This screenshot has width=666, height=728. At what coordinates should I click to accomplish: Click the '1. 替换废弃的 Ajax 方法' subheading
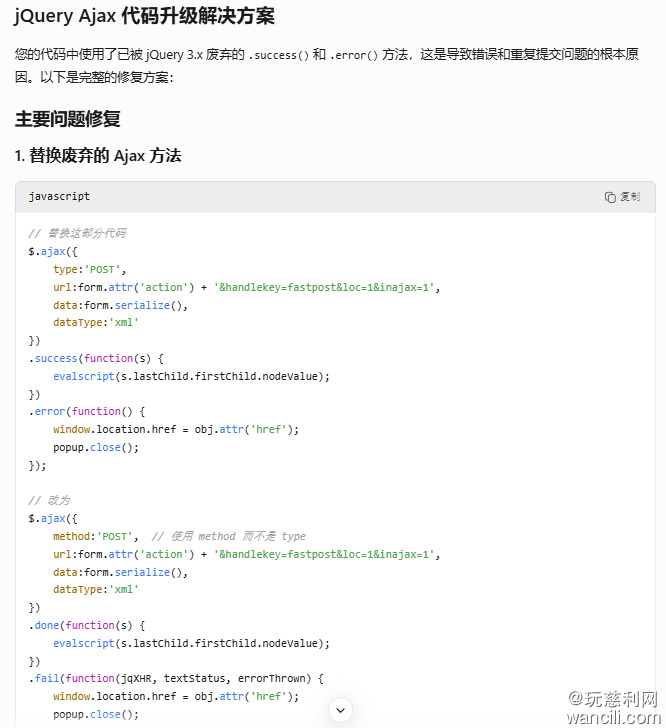[98, 156]
